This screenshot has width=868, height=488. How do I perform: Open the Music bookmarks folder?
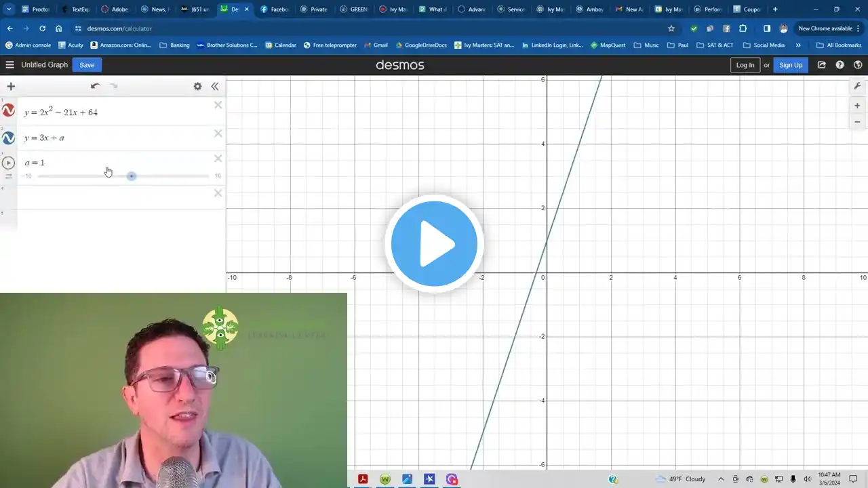pyautogui.click(x=646, y=45)
